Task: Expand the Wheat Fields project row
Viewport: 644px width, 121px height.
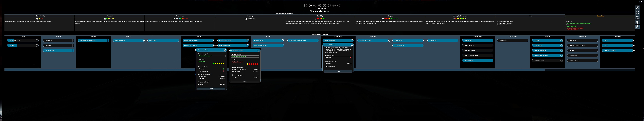Action: coord(478,60)
